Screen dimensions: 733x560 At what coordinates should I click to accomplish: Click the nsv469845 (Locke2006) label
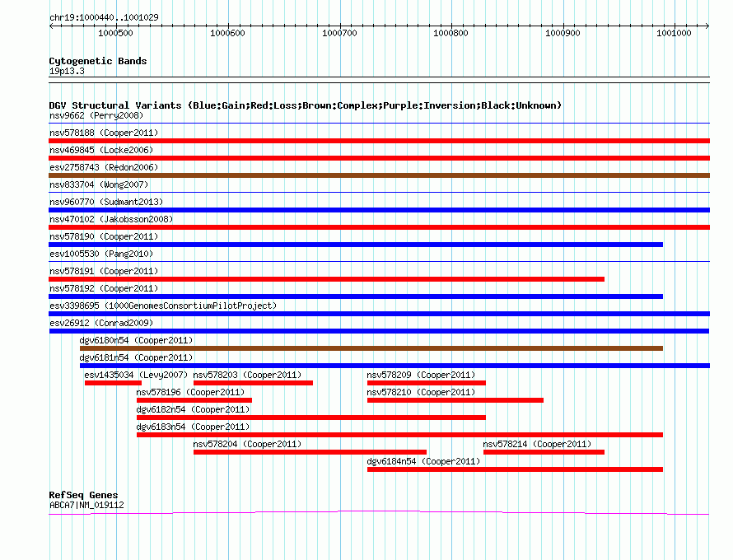tap(101, 150)
